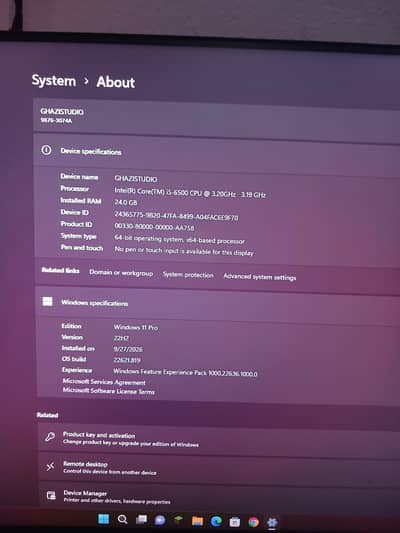
Task: Click the Installed on date value
Action: click(128, 349)
